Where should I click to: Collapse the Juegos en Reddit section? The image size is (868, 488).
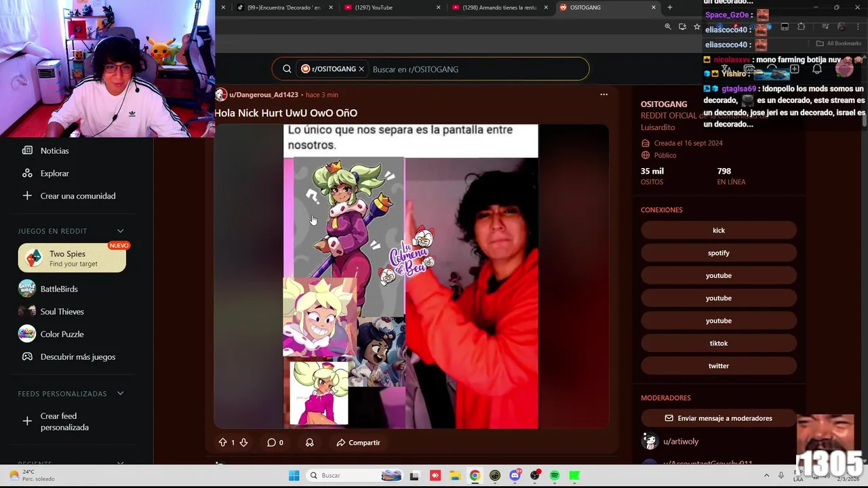point(120,231)
